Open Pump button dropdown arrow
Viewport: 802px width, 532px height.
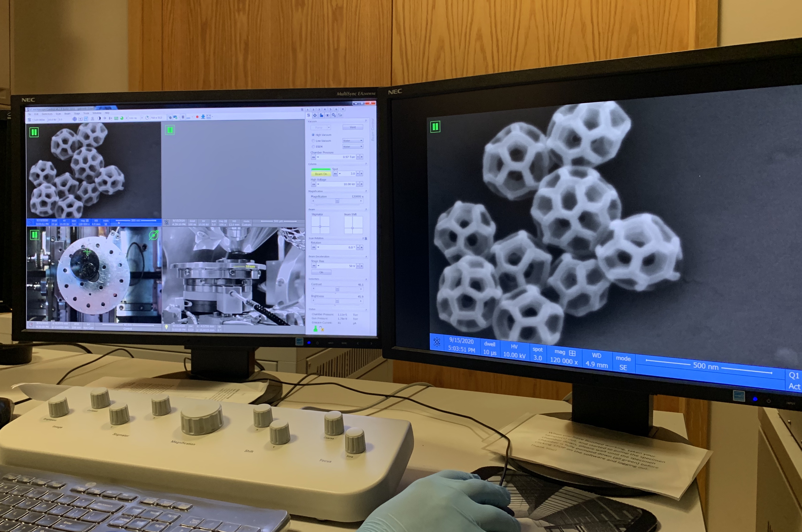point(329,128)
